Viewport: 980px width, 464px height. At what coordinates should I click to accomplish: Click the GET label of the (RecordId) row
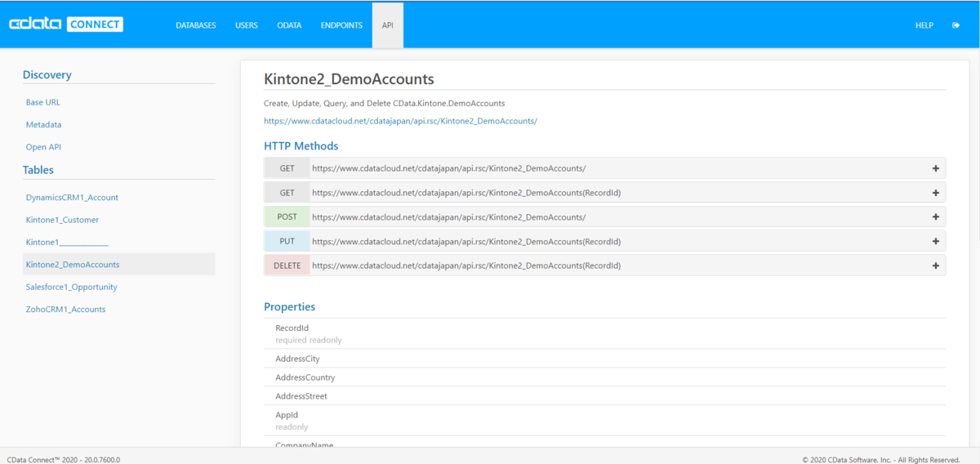pyautogui.click(x=287, y=193)
